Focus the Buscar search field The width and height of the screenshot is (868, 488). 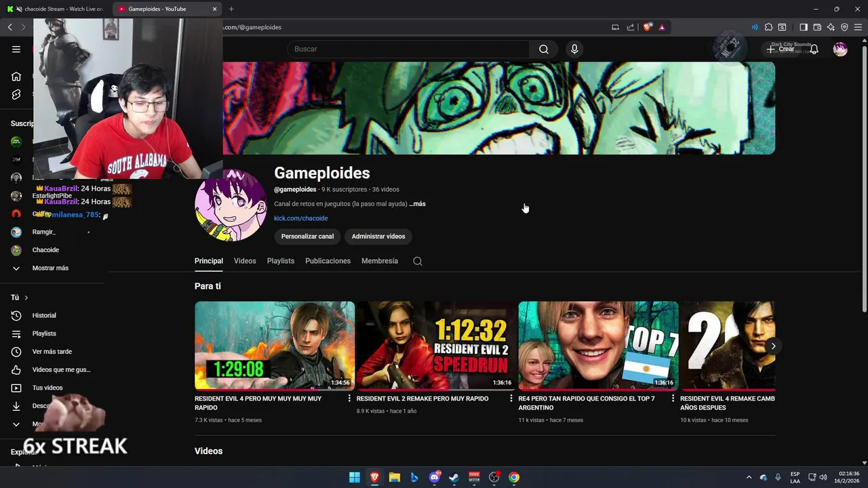[408, 49]
